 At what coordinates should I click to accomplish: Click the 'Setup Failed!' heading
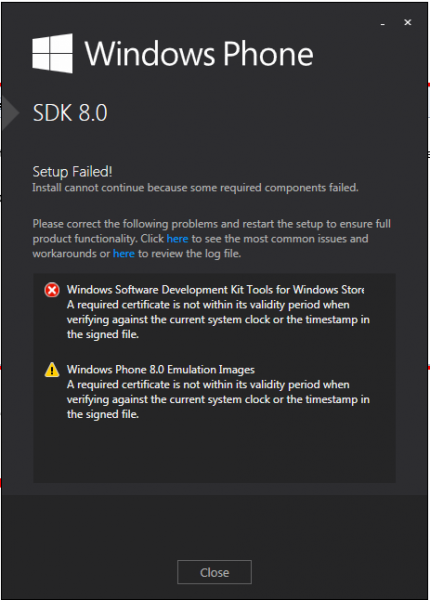click(x=72, y=172)
